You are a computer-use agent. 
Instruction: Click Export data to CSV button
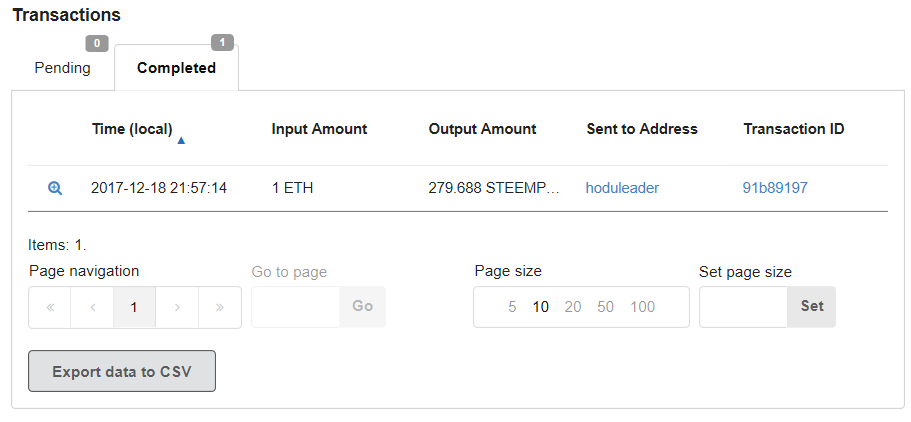tap(122, 371)
